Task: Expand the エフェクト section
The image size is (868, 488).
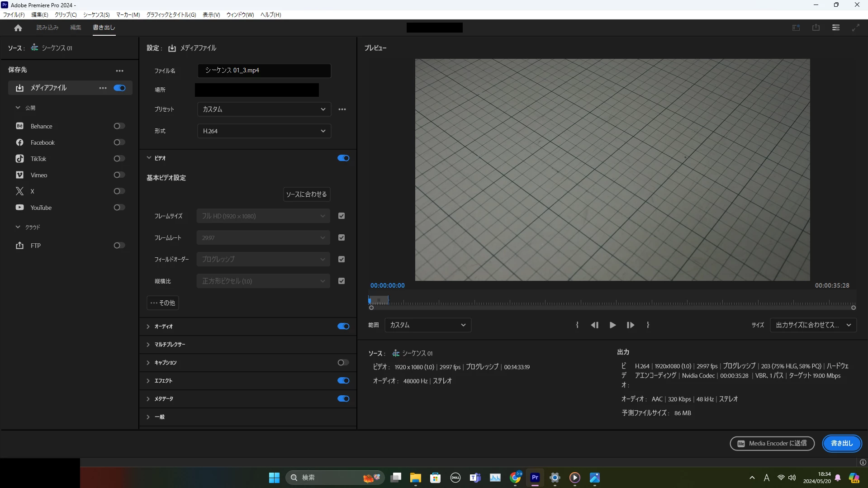Action: tap(148, 381)
